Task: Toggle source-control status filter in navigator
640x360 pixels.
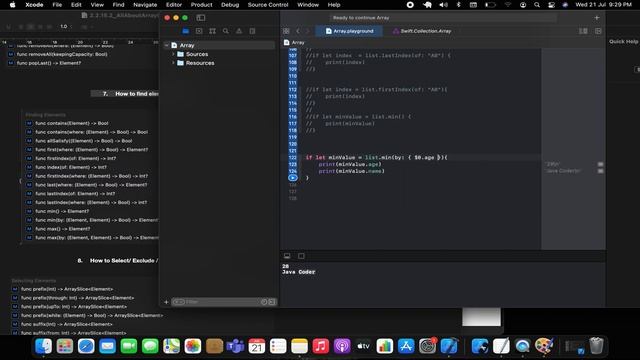Action: tap(272, 302)
